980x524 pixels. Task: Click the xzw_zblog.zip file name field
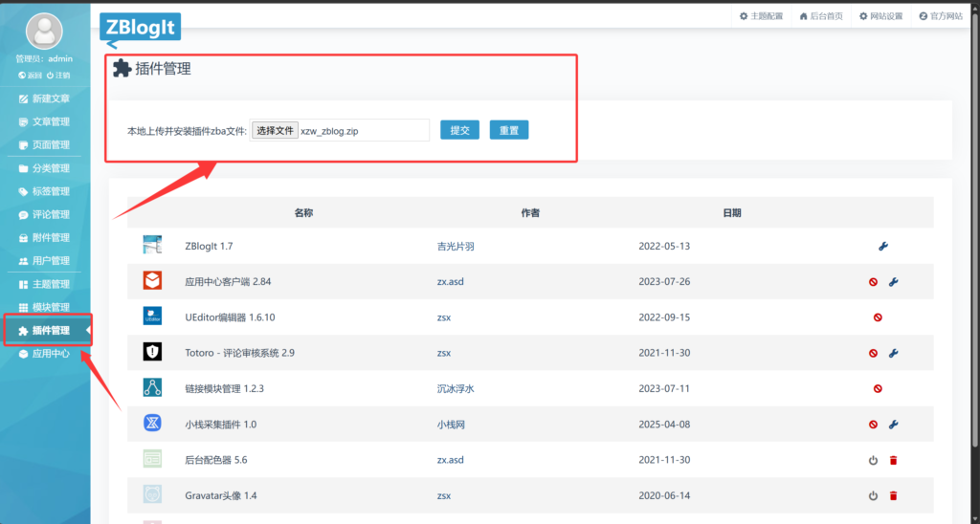340,131
